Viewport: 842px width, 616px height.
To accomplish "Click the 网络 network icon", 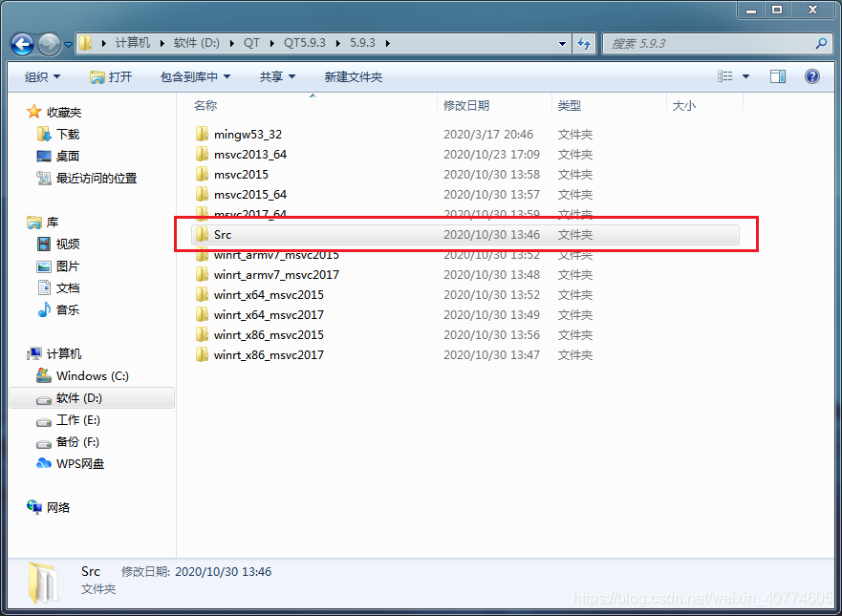I will [x=33, y=507].
